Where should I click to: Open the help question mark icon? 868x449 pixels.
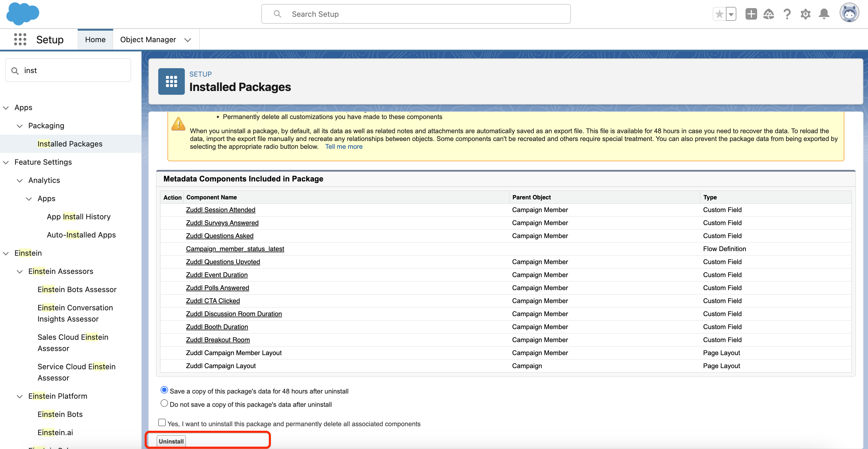point(787,14)
